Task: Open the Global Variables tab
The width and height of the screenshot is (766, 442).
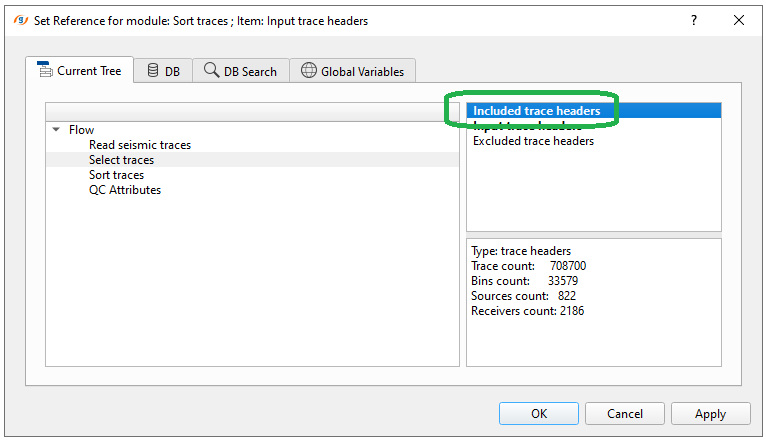Action: click(x=353, y=71)
